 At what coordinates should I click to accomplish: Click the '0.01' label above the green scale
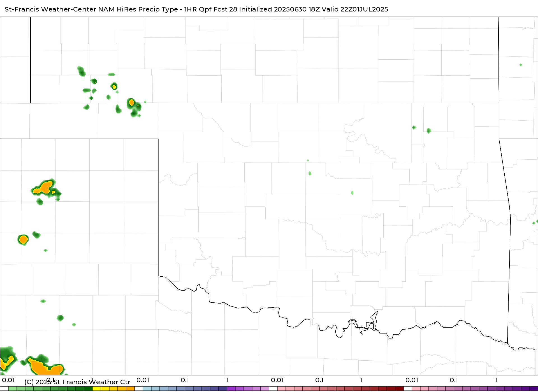pos(8,380)
